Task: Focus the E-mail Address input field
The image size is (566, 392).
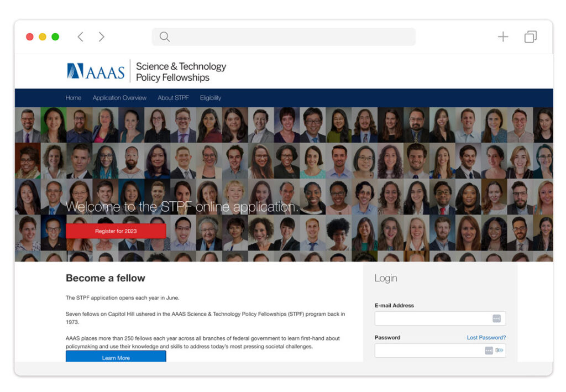Action: point(440,318)
